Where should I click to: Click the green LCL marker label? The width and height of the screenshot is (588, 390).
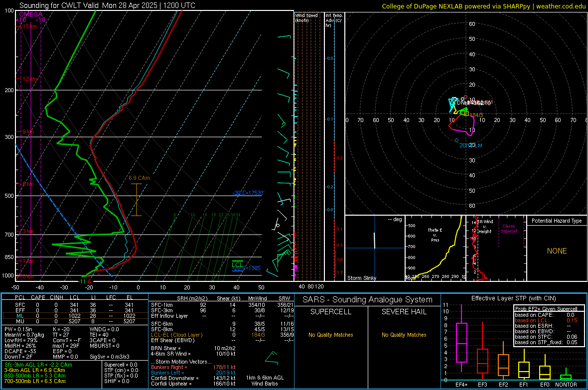click(237, 265)
